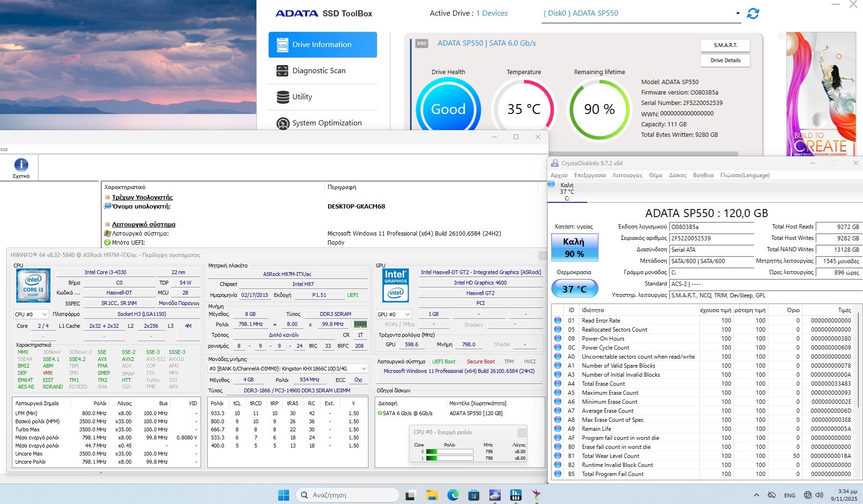Screen dimensions: 863x504
Task: Open the GPU #0 selector dropdown
Action: [x=394, y=314]
